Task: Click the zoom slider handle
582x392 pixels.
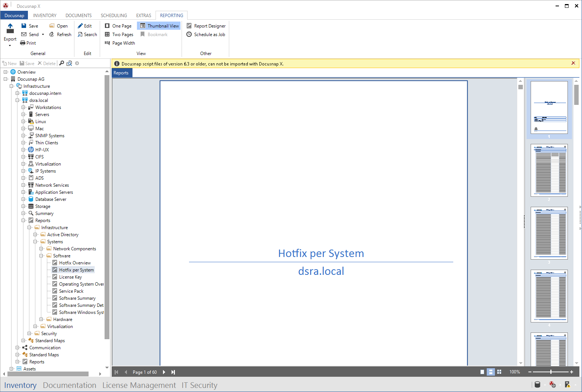Action: point(551,372)
